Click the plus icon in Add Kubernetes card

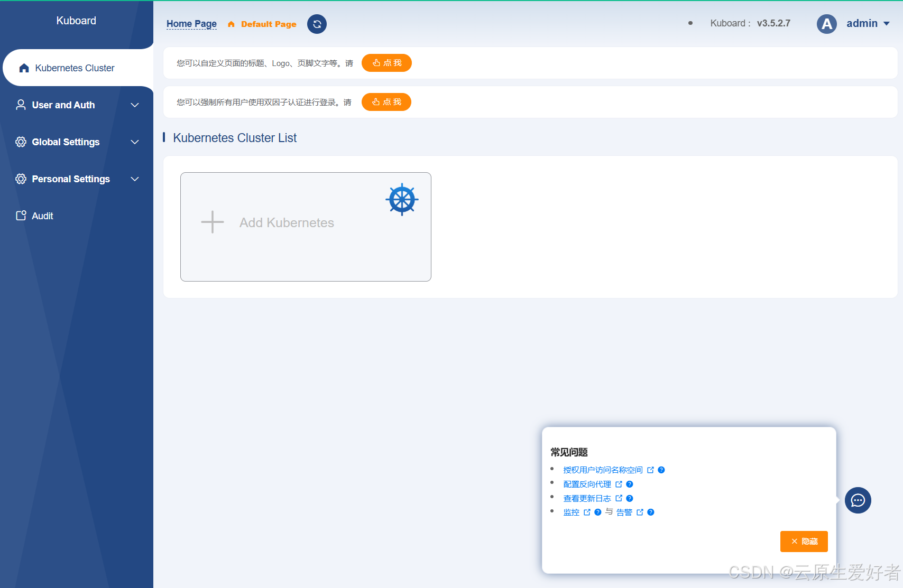pyautogui.click(x=213, y=222)
